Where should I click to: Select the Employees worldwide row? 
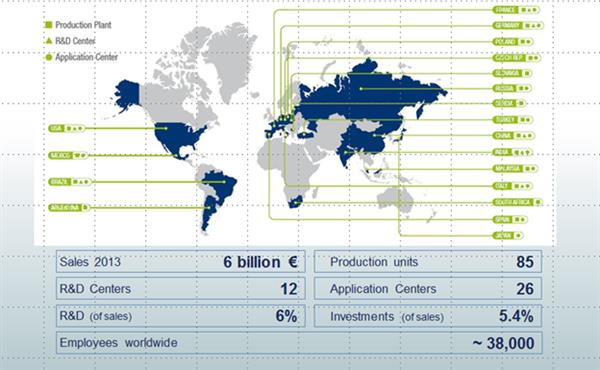pos(299,343)
